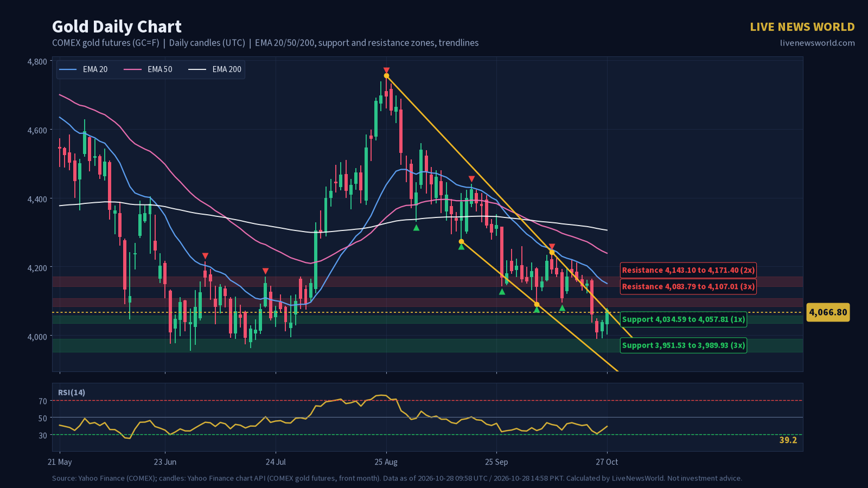Screen dimensions: 868x488
Task: Click the 4,600 price axis label
Action: coord(37,131)
